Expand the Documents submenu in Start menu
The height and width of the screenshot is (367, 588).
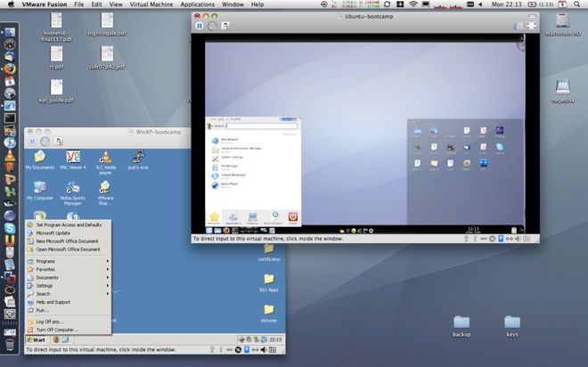[x=69, y=278]
